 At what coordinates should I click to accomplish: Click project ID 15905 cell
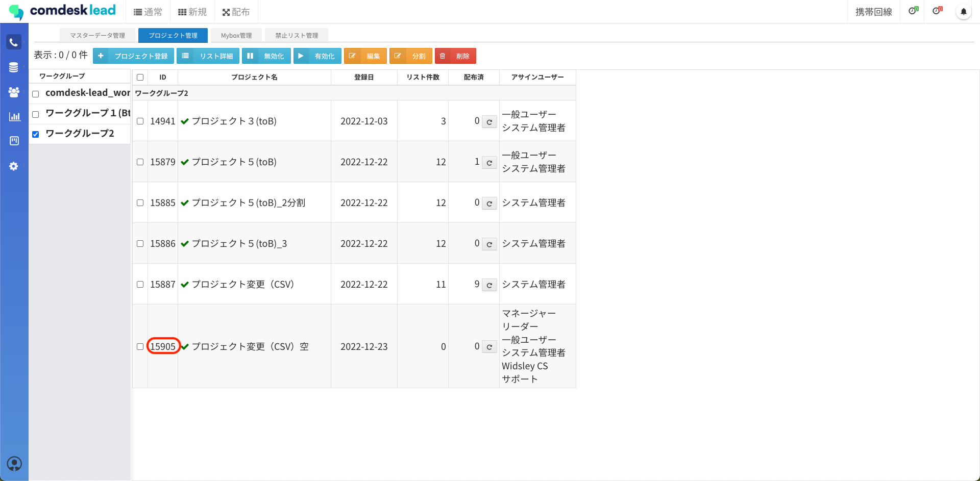pos(163,347)
